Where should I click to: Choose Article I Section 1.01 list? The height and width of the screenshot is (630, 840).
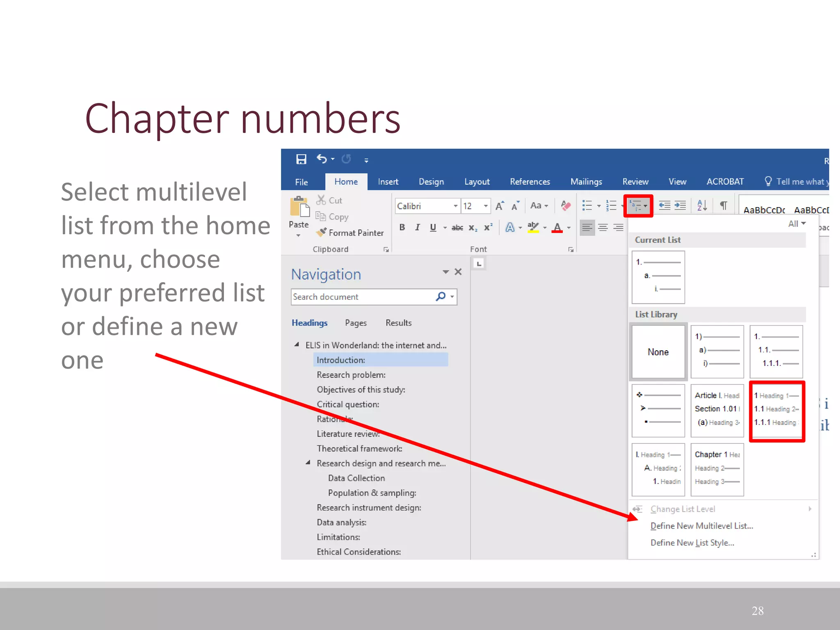pyautogui.click(x=717, y=411)
